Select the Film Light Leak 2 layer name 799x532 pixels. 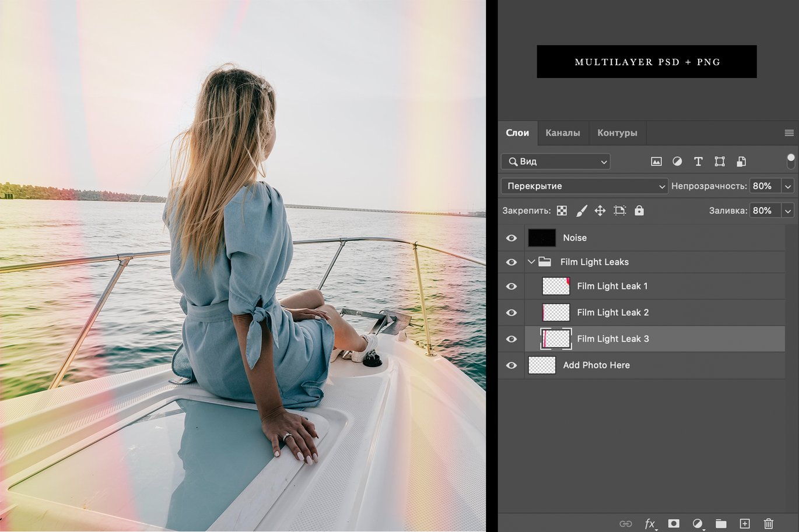(613, 312)
